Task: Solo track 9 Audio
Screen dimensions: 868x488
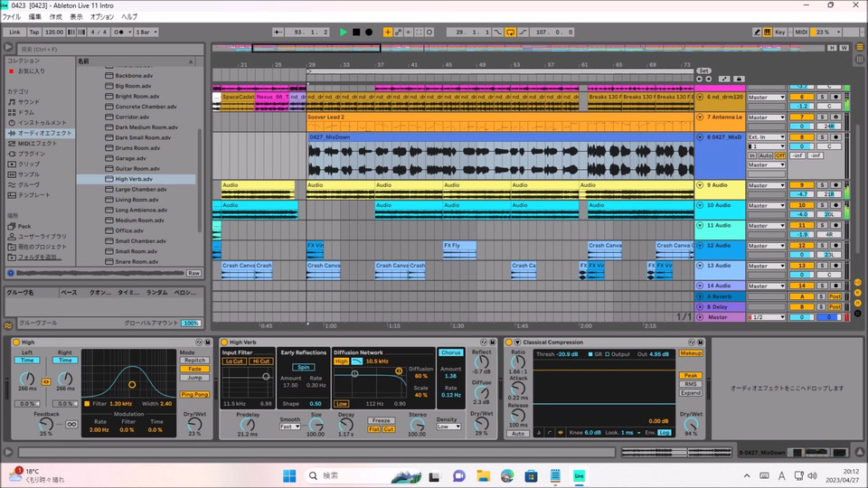Action: click(x=823, y=185)
